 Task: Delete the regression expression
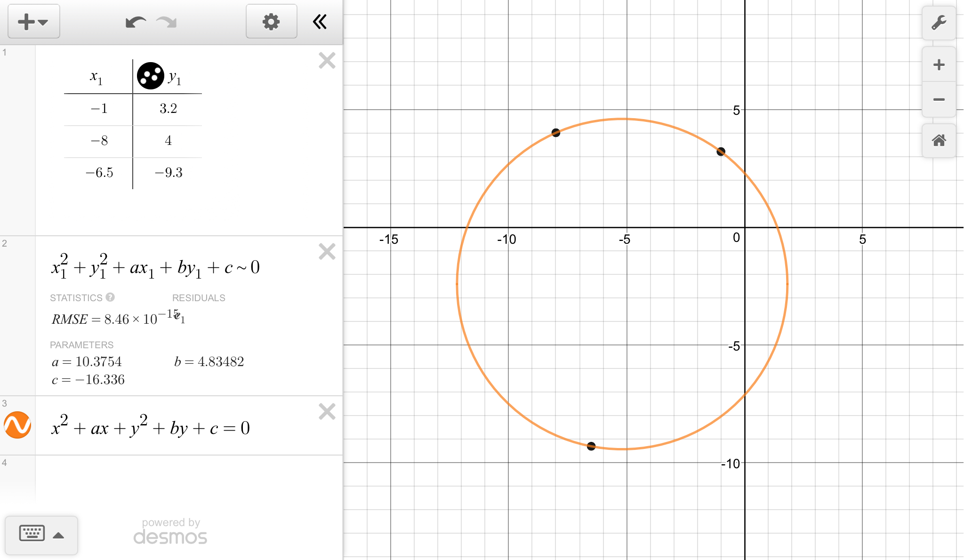(x=327, y=252)
